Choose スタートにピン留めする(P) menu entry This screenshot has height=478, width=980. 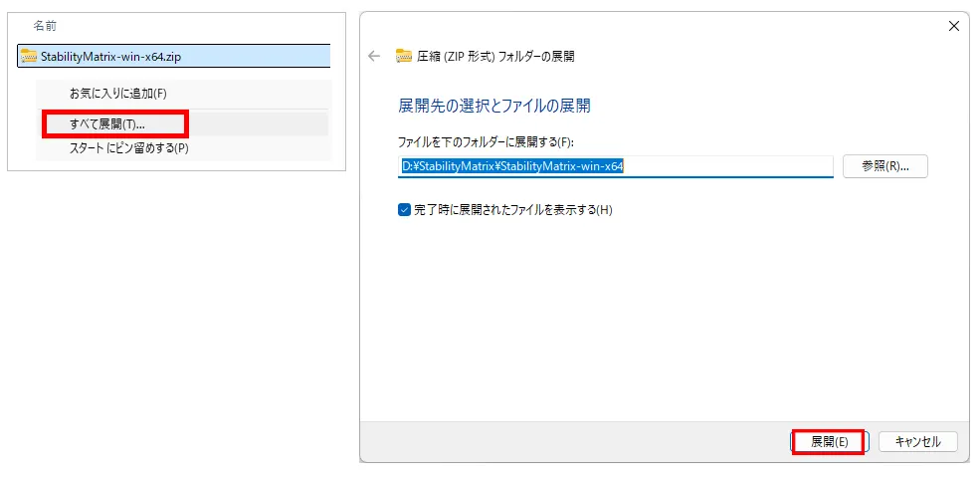coord(128,148)
